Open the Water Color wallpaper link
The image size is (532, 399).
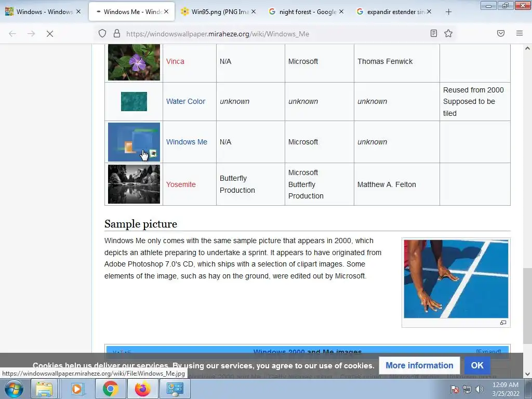pos(185,101)
